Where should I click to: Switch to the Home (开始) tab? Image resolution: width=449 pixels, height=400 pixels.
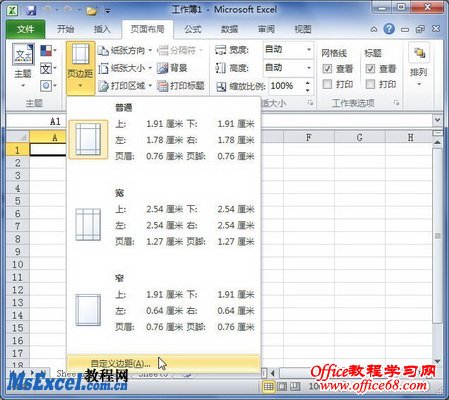coord(65,29)
